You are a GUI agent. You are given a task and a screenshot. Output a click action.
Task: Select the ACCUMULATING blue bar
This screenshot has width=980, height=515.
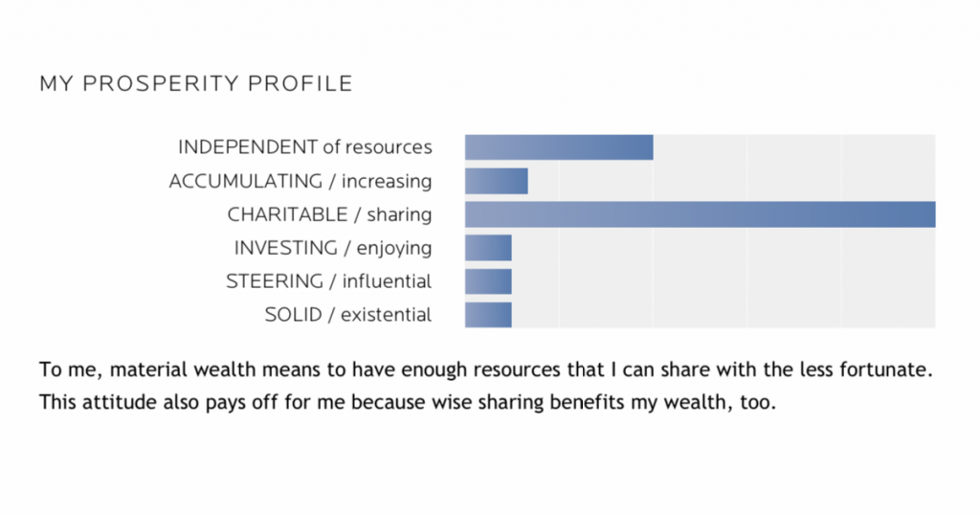pos(496,181)
